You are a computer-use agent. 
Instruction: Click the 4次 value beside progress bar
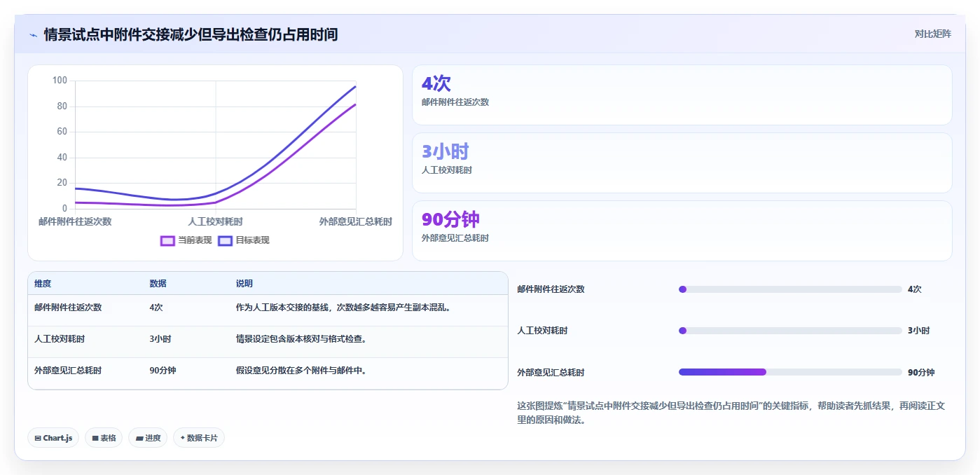pos(915,289)
